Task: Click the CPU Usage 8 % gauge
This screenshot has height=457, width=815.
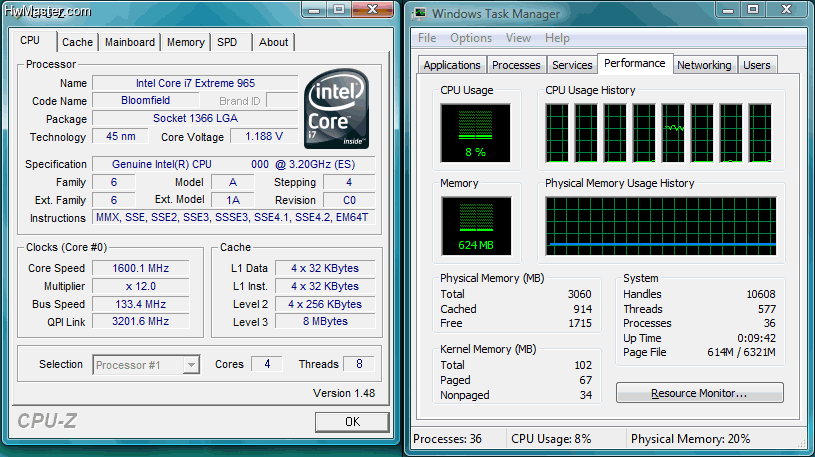Action: [x=476, y=133]
